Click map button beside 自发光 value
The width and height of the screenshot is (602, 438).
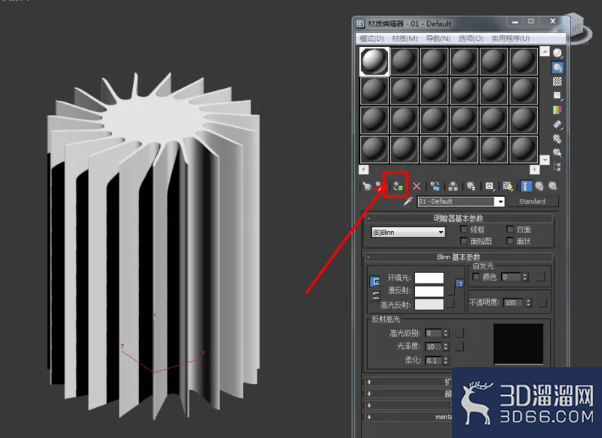[541, 277]
